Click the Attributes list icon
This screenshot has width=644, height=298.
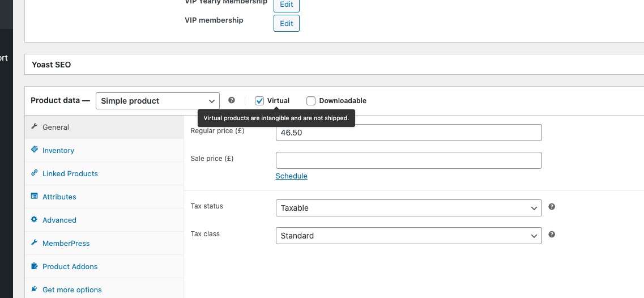coord(35,196)
